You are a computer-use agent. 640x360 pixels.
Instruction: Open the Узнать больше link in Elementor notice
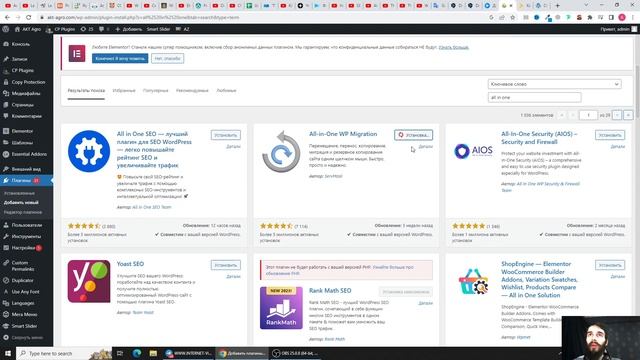click(453, 47)
